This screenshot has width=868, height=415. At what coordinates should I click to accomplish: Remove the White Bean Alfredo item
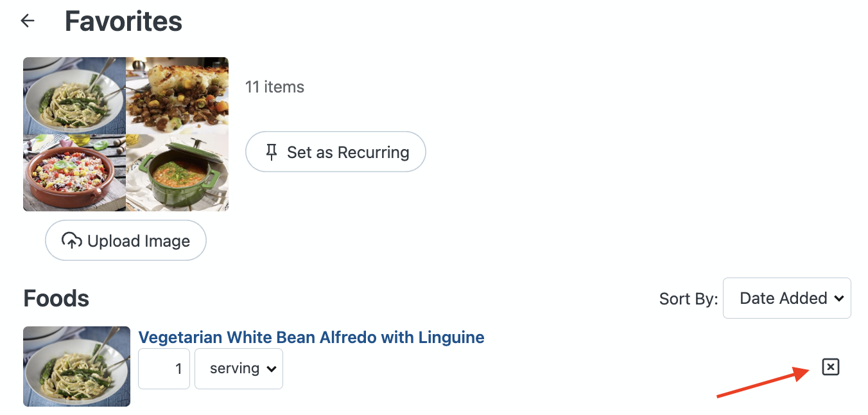tap(830, 367)
